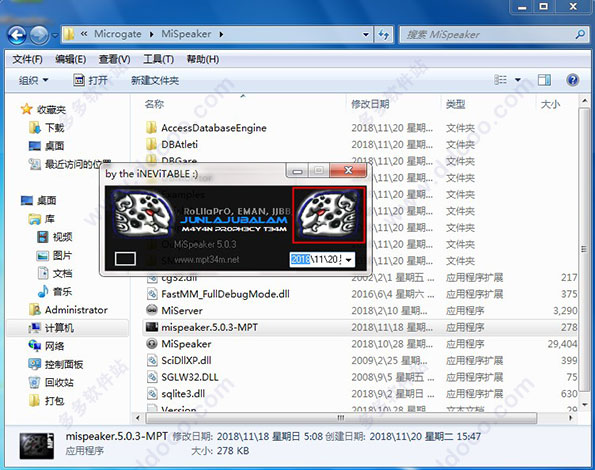
Task: Select the SGLW32.DLL file icon
Action: pyautogui.click(x=152, y=377)
